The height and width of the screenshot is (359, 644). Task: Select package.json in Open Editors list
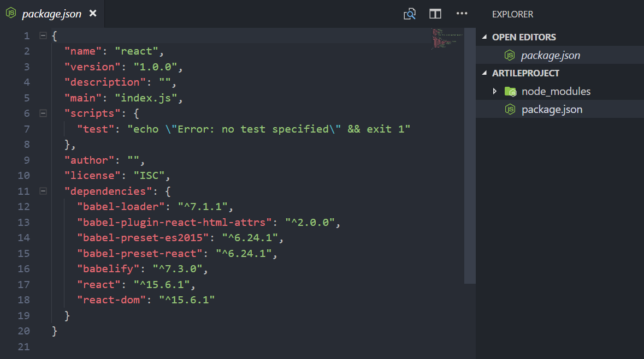coord(550,55)
